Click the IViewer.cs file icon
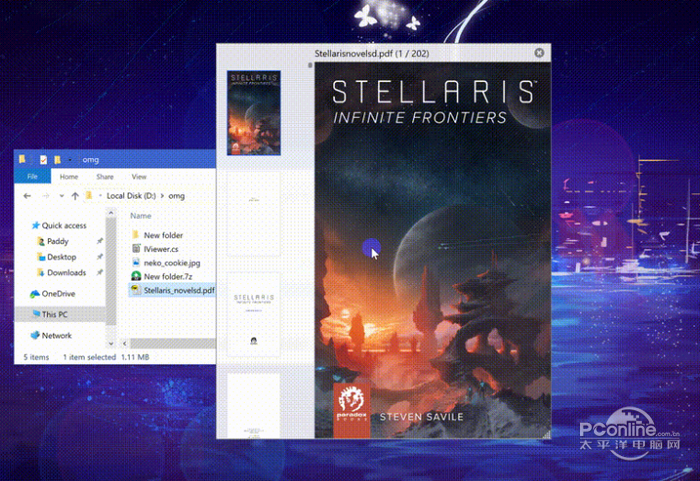Viewport: 700px width, 481px height. (136, 249)
